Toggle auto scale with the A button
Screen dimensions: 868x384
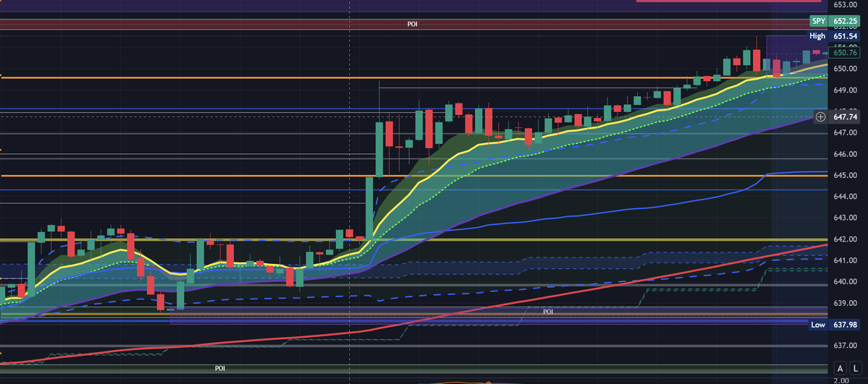coord(840,368)
